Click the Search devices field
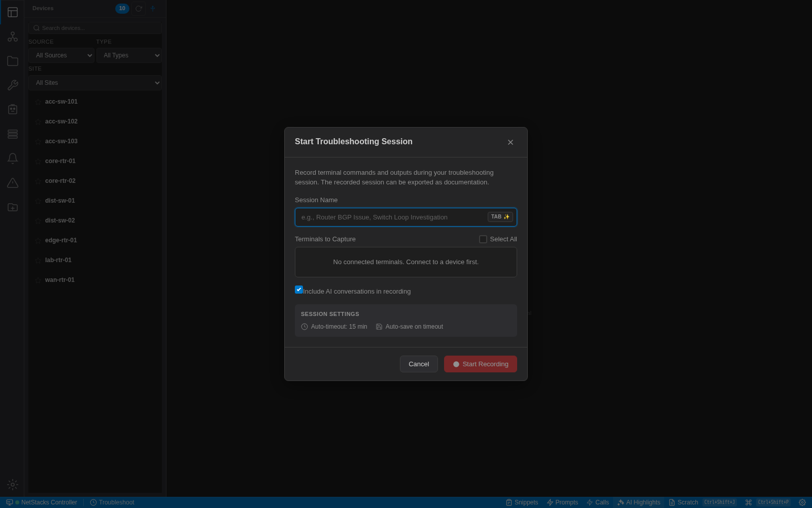This screenshot has height=508, width=812. point(95,28)
